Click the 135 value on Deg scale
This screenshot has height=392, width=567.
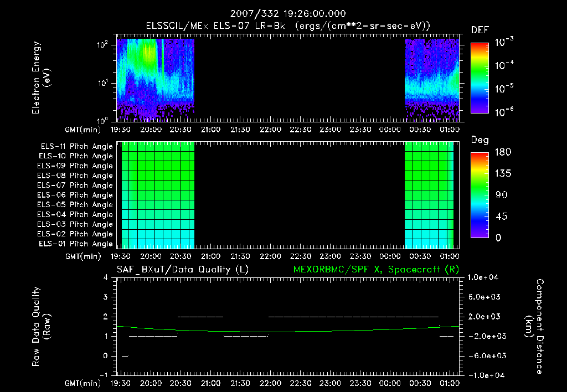[x=503, y=174]
